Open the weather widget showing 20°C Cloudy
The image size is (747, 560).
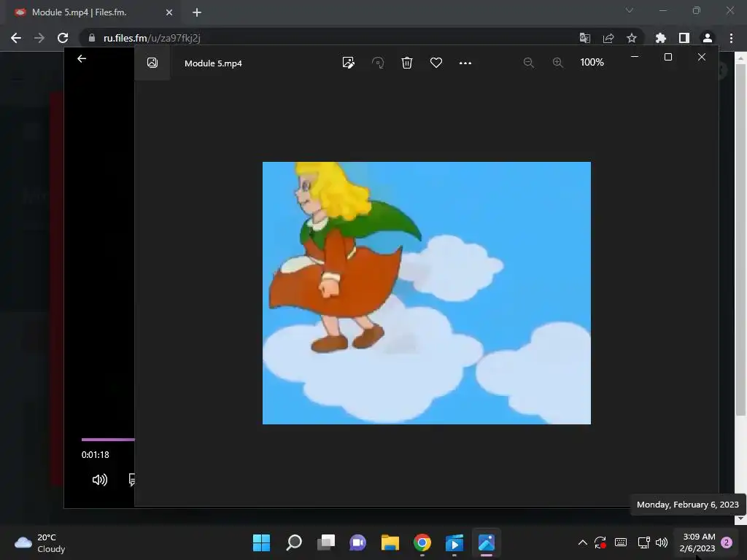[x=40, y=542]
